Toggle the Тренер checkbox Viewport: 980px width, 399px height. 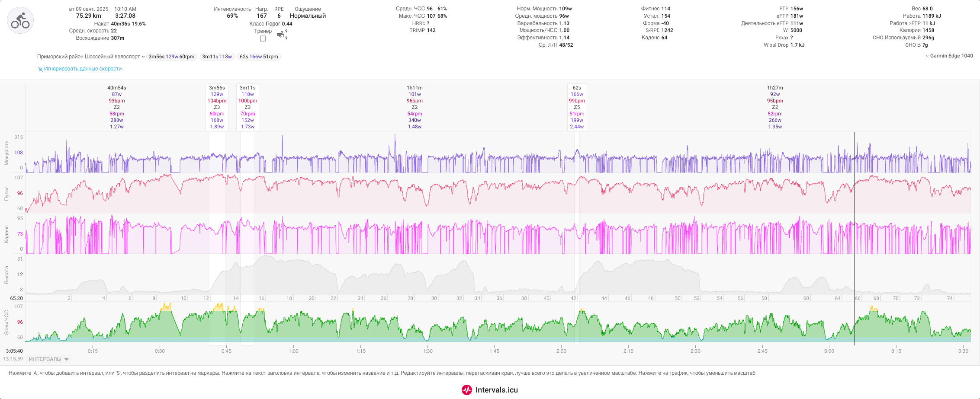(x=263, y=38)
